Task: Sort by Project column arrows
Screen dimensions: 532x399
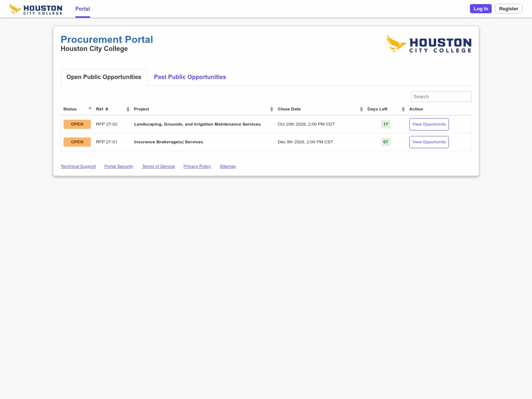Action: [272, 109]
